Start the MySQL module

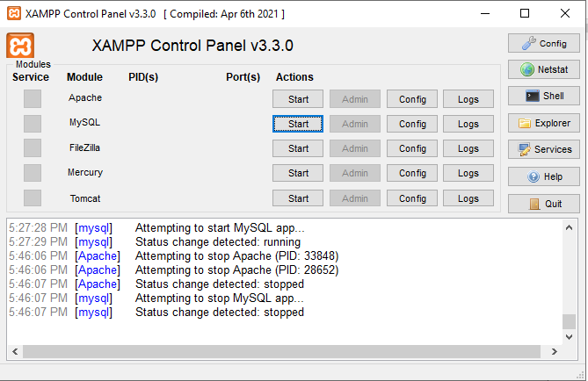pyautogui.click(x=298, y=124)
